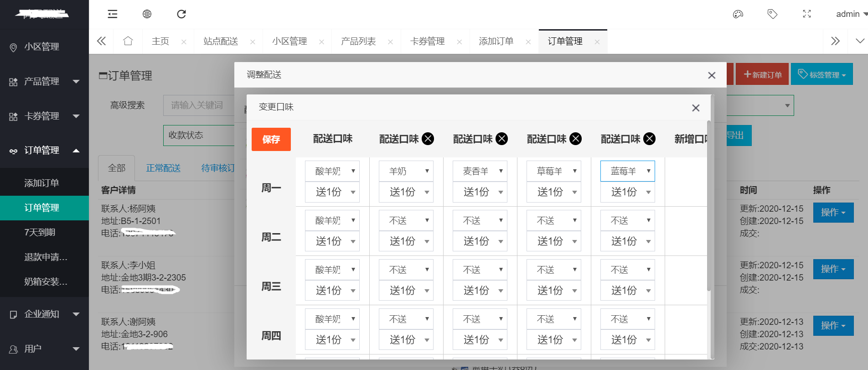
Task: Click the 变更口味 dialog vertical scrollbar
Action: 708,205
